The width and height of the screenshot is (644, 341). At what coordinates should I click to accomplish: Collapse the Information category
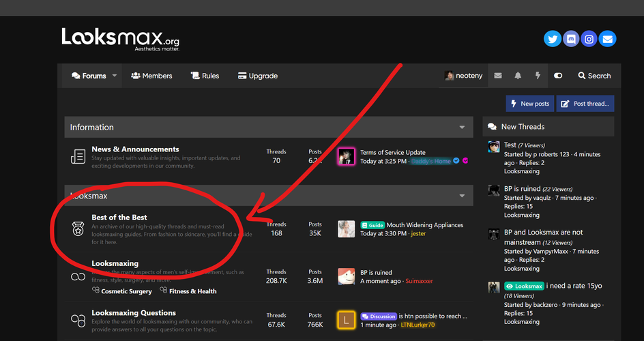pyautogui.click(x=462, y=128)
